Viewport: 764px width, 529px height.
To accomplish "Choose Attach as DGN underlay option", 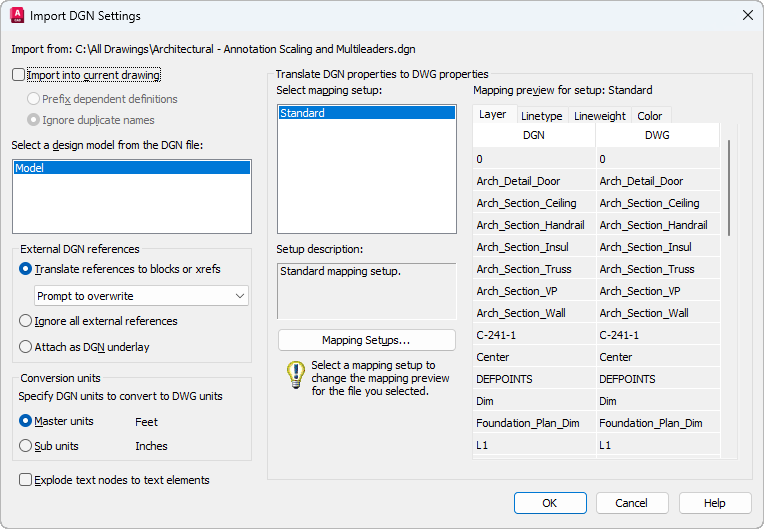I will tap(26, 347).
